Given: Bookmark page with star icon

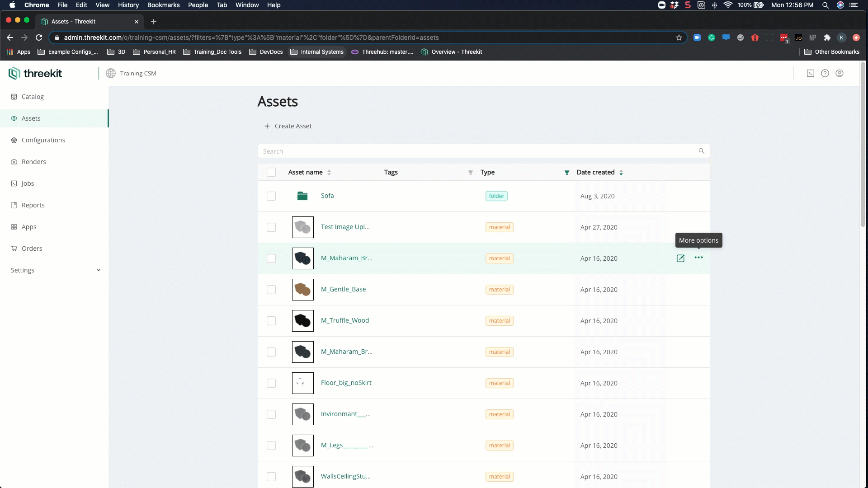Looking at the screenshot, I should point(679,38).
